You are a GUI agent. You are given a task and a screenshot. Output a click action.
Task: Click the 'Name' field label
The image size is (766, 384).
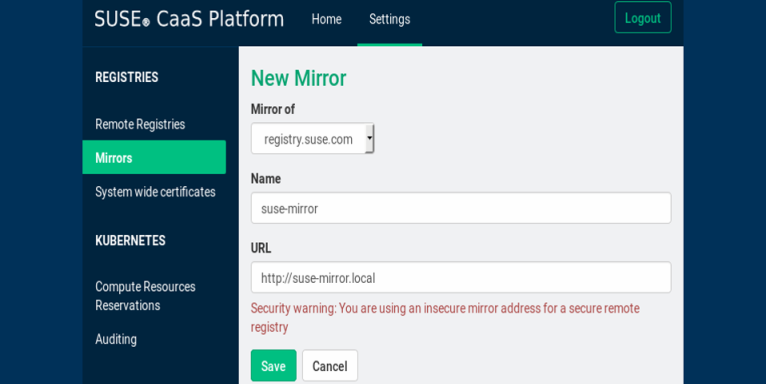[x=266, y=178]
